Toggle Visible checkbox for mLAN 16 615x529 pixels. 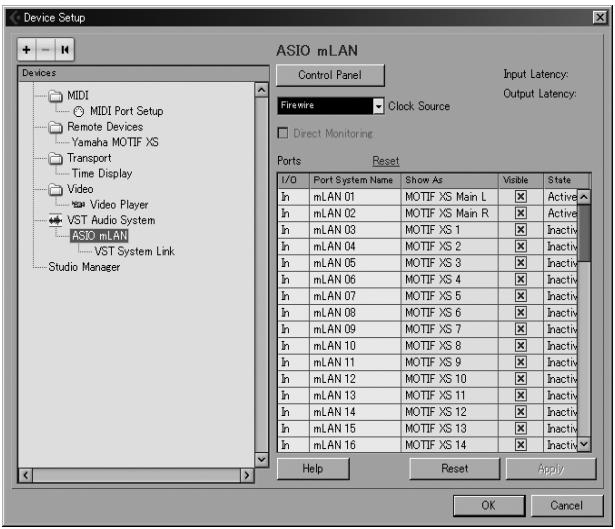[520, 445]
